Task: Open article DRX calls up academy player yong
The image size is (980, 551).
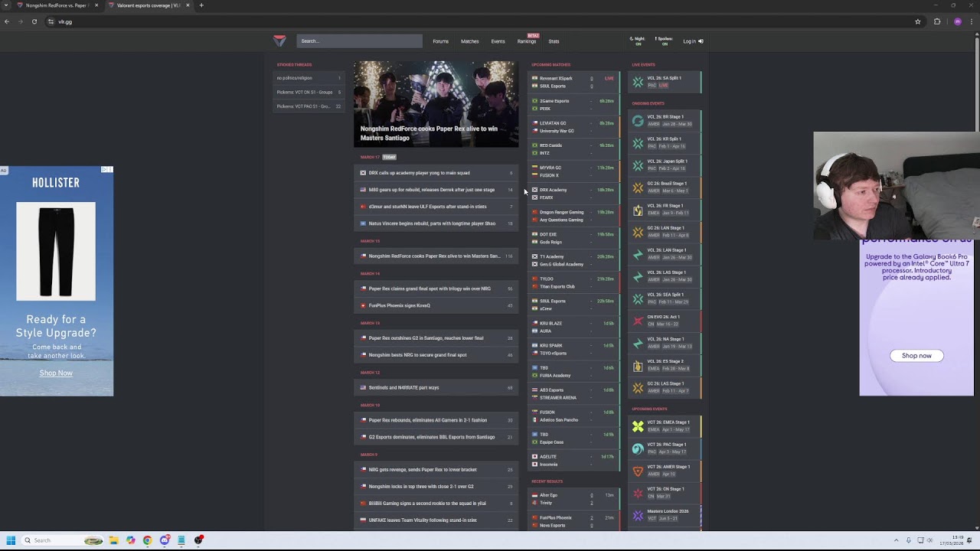Action: tap(436, 173)
